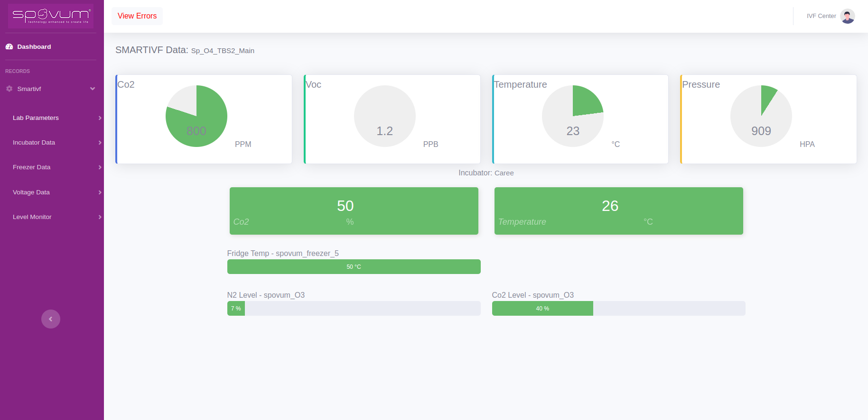Collapse sidebar with round arrow button
The height and width of the screenshot is (420, 868).
point(51,319)
